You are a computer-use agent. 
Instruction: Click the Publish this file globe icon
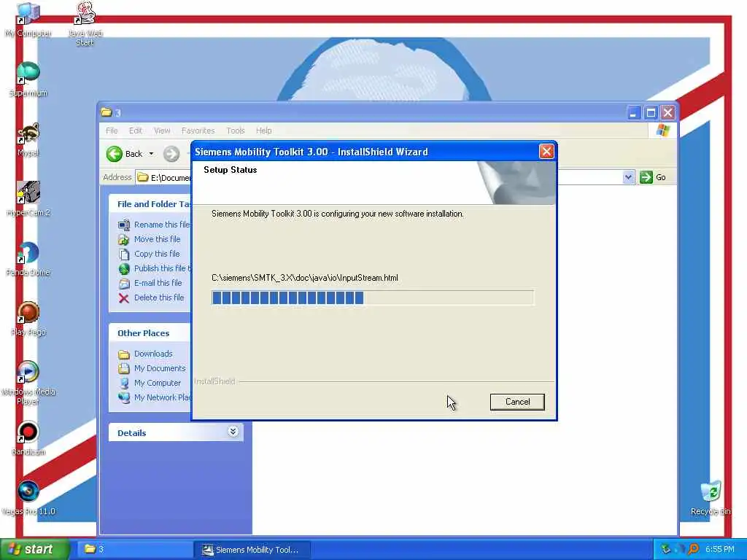pyautogui.click(x=124, y=269)
